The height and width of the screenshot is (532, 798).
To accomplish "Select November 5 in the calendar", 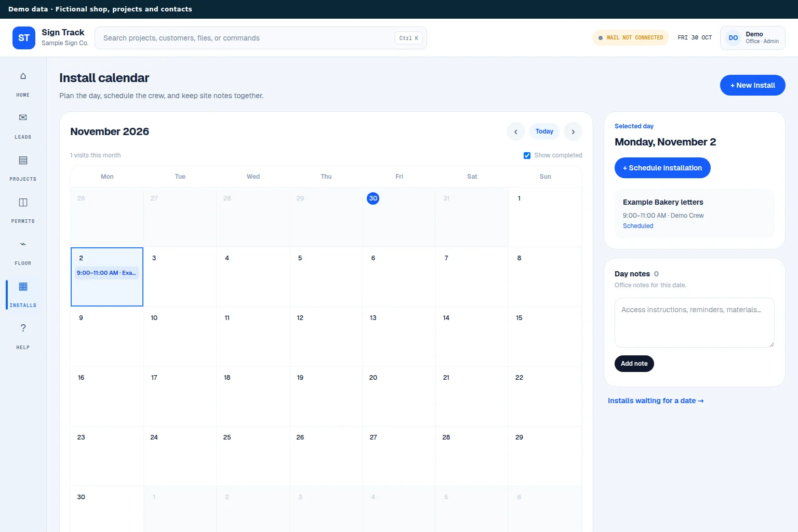I will pyautogui.click(x=326, y=277).
